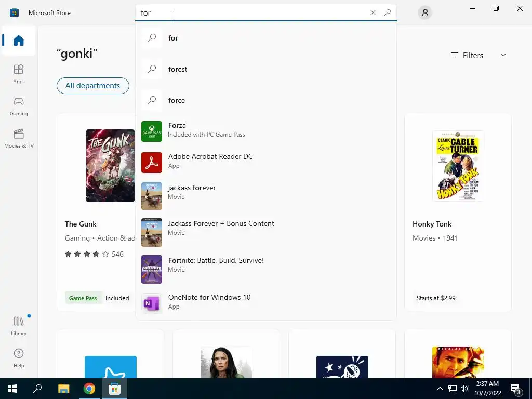The width and height of the screenshot is (532, 399).
Task: Open the Nicolas Cage movie poster
Action: (458, 362)
